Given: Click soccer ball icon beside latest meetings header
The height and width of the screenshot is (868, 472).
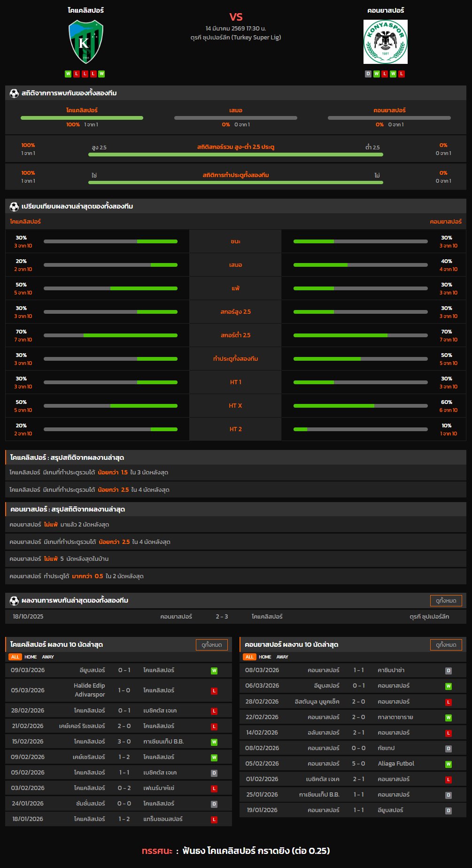Looking at the screenshot, I should [14, 600].
